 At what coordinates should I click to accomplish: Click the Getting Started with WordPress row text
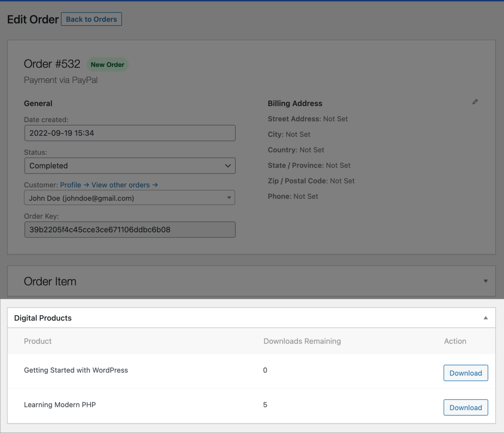coord(76,370)
